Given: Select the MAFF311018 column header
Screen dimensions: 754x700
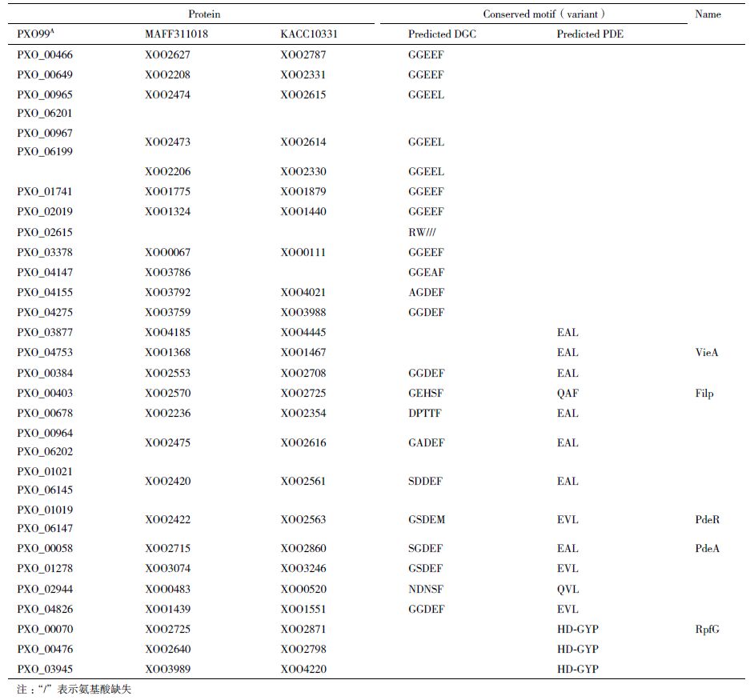Looking at the screenshot, I should pyautogui.click(x=176, y=34).
